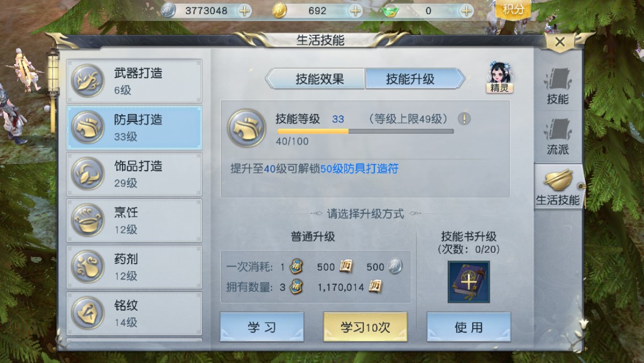The width and height of the screenshot is (644, 363).
Task: Add gold coins with plus button
Action: click(355, 11)
